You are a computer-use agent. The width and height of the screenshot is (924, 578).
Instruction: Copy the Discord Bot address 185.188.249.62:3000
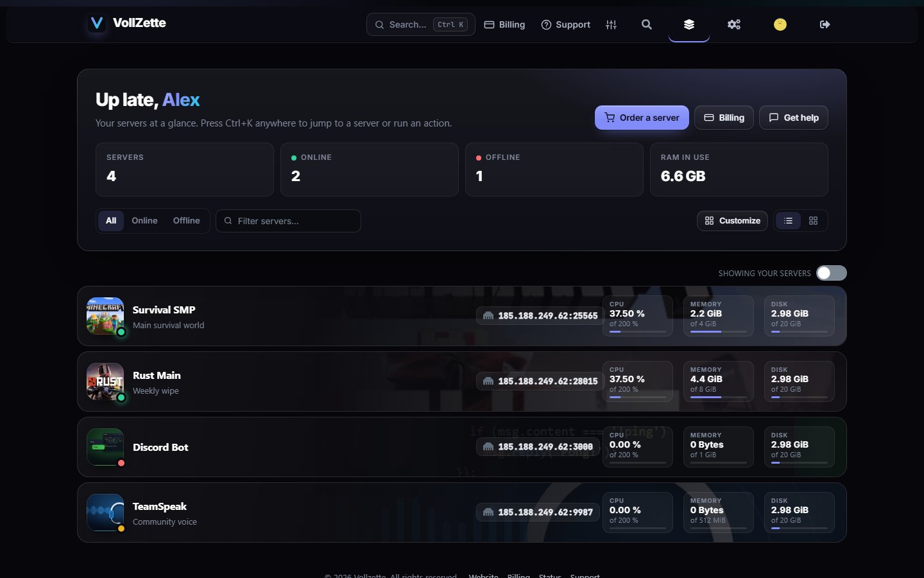coord(538,447)
